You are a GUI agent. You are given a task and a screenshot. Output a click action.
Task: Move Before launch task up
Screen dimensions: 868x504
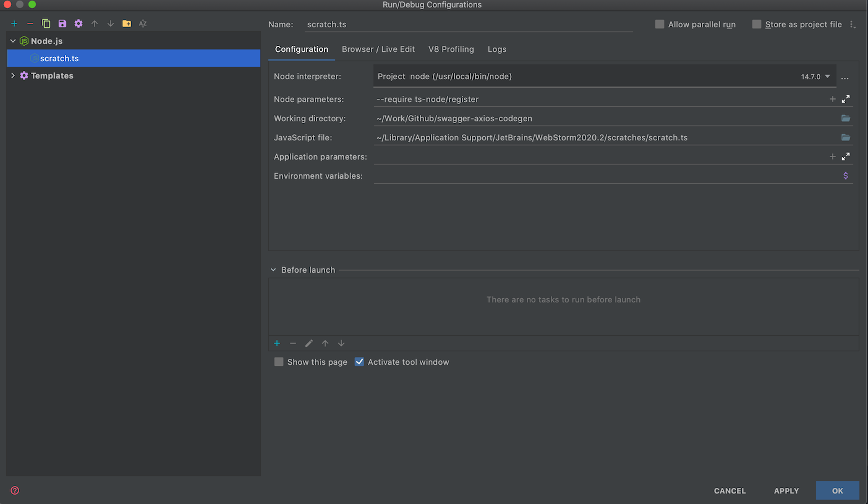(x=325, y=343)
